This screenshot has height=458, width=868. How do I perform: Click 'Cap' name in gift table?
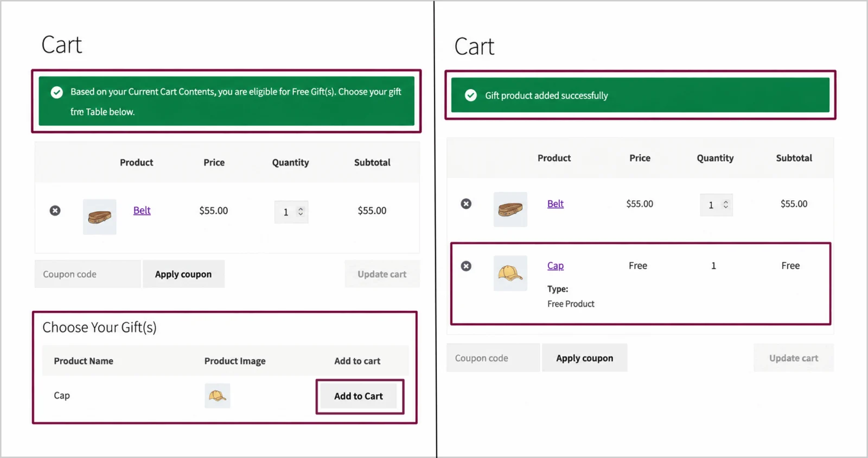tap(62, 396)
